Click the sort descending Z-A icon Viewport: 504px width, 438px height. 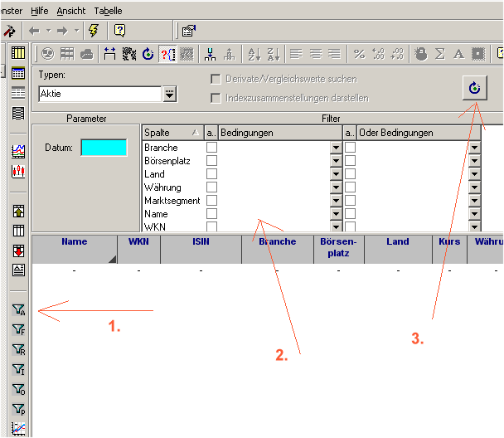coord(274,54)
